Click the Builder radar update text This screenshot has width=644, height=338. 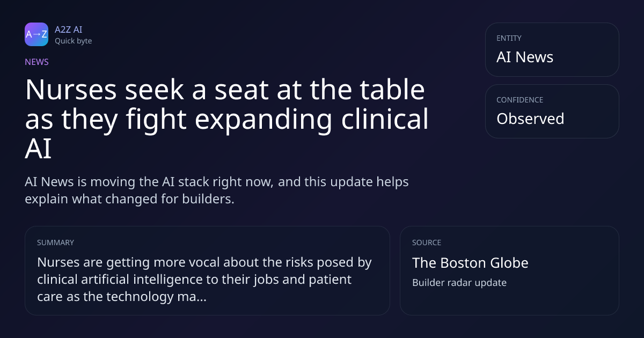[x=459, y=282]
